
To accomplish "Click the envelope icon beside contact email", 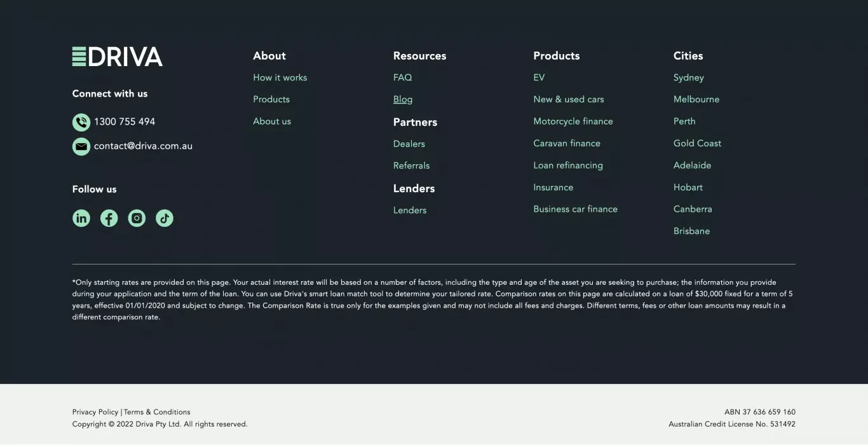I will (81, 147).
